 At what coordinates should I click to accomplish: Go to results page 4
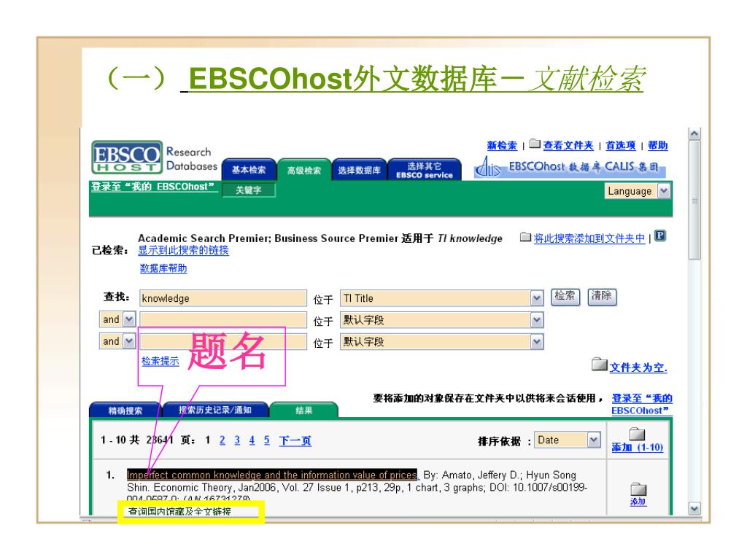click(x=252, y=440)
